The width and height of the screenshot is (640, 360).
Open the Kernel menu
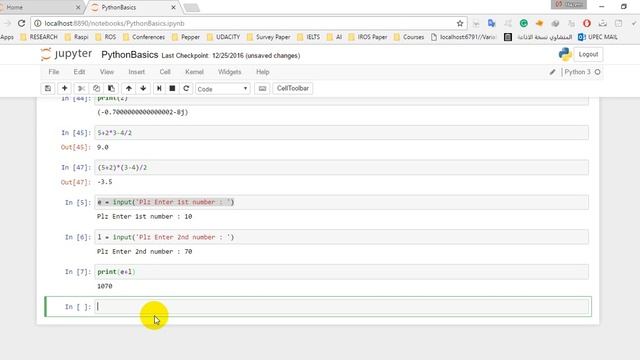coord(194,72)
